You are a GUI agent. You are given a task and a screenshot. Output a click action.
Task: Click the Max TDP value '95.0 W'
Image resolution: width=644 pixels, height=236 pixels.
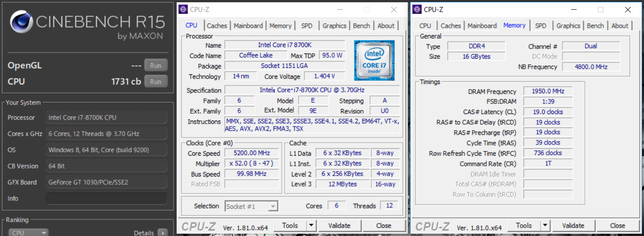tap(332, 55)
